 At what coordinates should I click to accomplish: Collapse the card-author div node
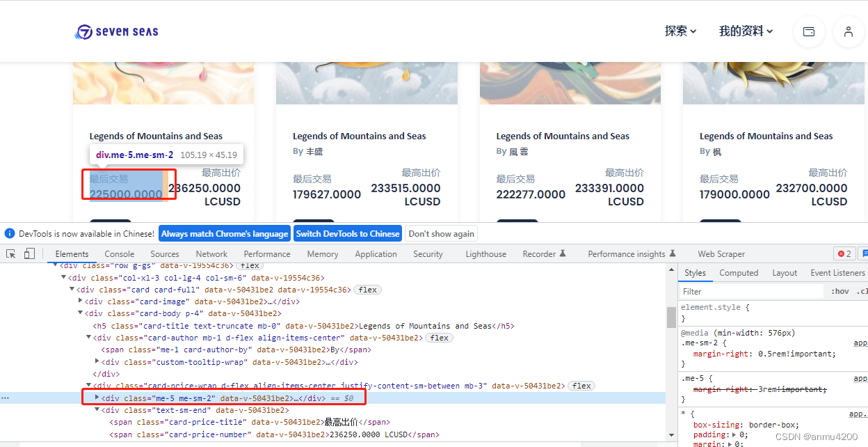click(89, 338)
